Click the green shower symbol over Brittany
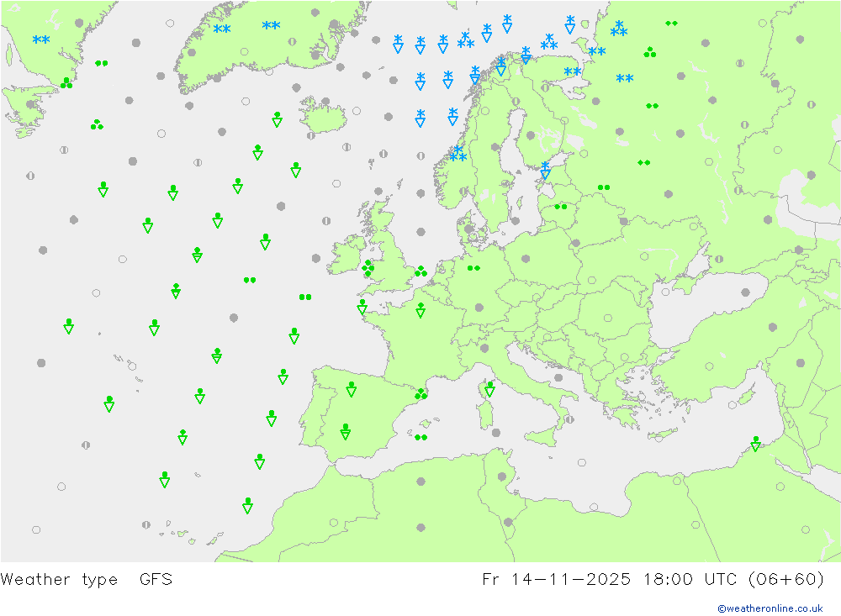841x616 pixels. (362, 308)
